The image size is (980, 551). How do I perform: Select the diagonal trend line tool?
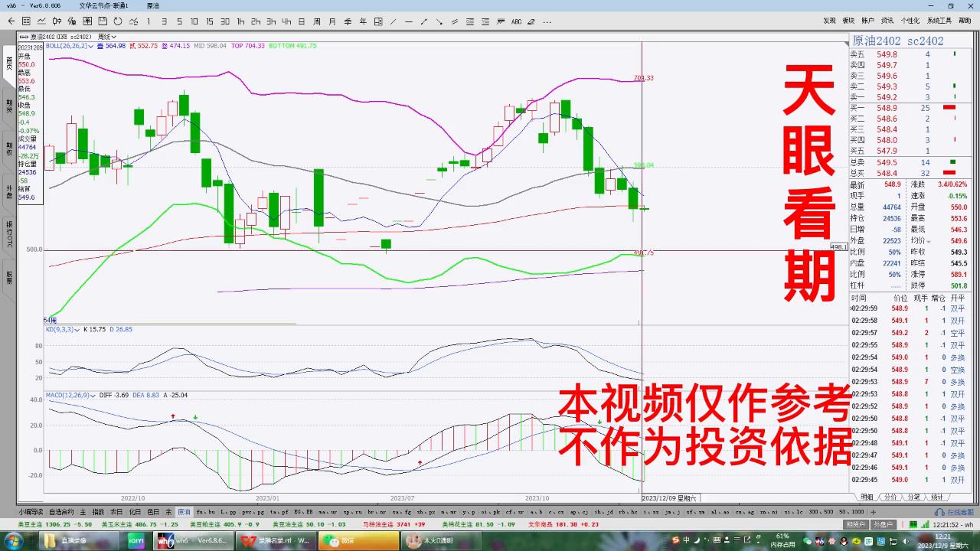394,21
